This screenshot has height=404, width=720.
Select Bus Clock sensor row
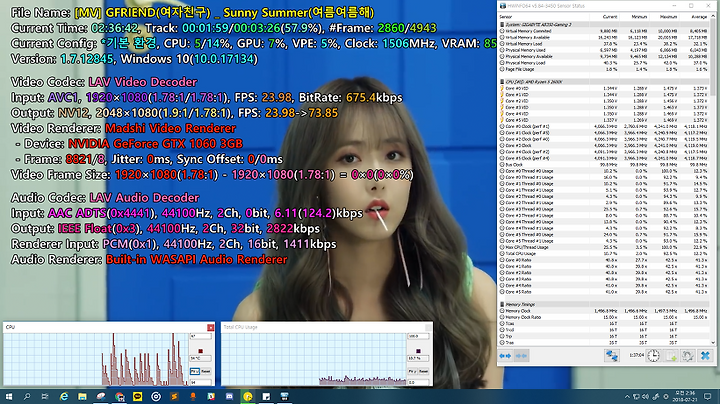point(604,164)
